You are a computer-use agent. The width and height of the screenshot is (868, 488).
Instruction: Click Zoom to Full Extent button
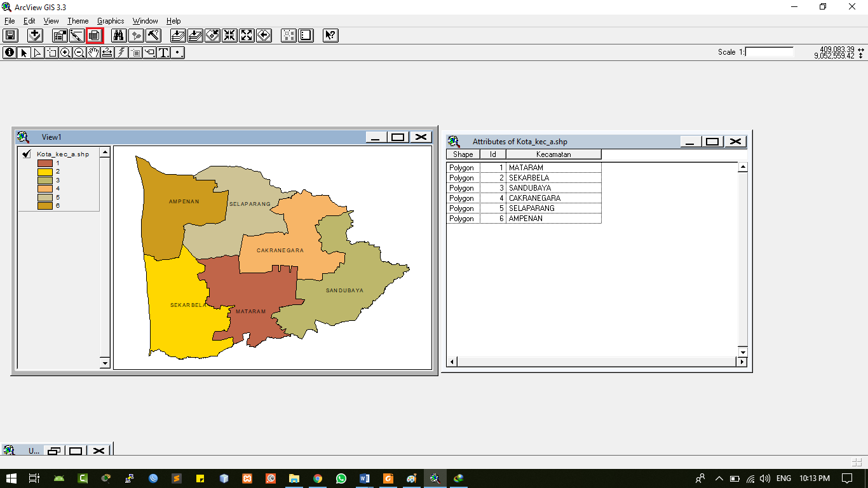pyautogui.click(x=179, y=36)
